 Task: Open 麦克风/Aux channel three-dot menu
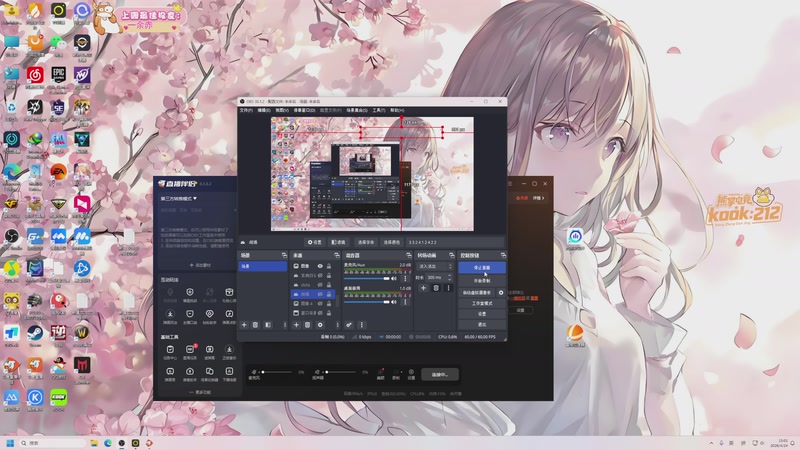[406, 279]
